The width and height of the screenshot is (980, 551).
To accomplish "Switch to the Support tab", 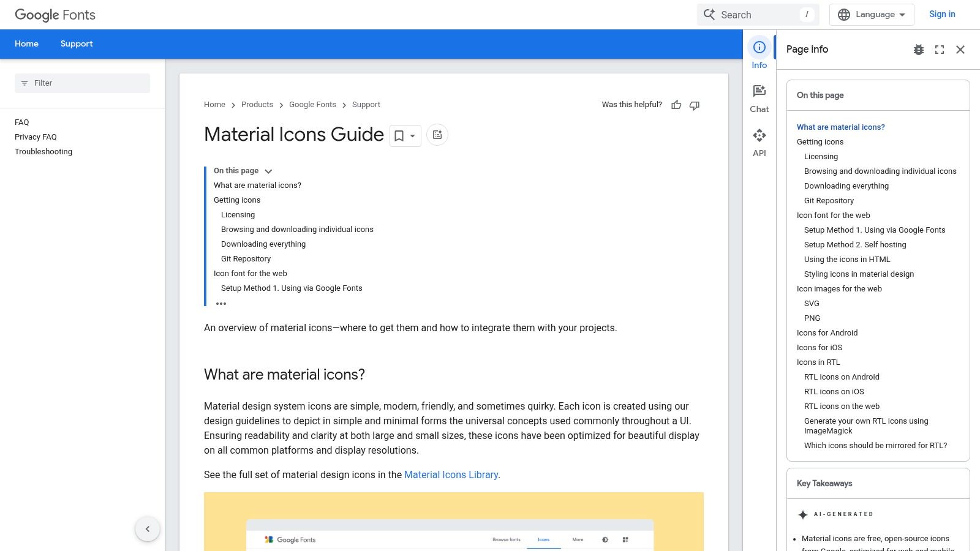I will pyautogui.click(x=77, y=43).
